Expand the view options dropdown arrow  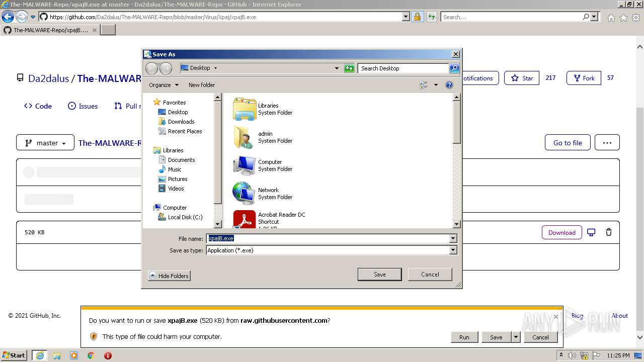click(x=436, y=85)
